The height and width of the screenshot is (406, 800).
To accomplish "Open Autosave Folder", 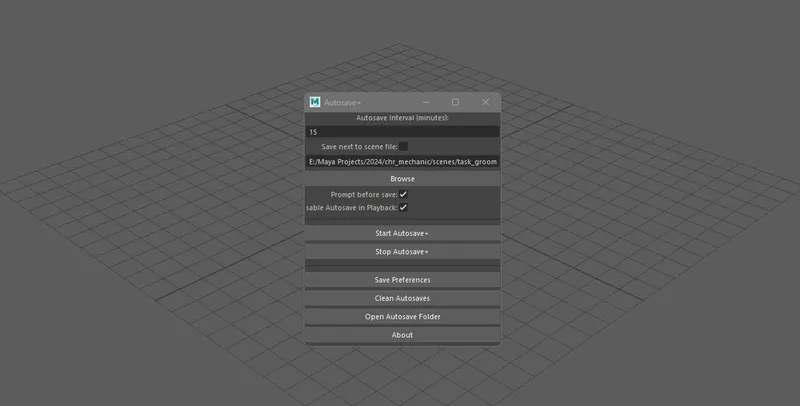I will coord(402,317).
